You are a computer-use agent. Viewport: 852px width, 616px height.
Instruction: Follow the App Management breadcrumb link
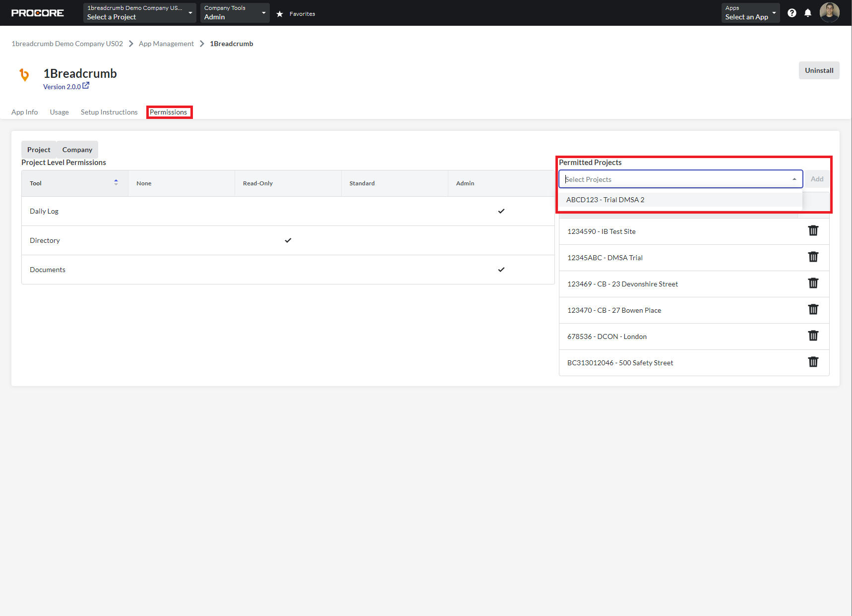166,43
